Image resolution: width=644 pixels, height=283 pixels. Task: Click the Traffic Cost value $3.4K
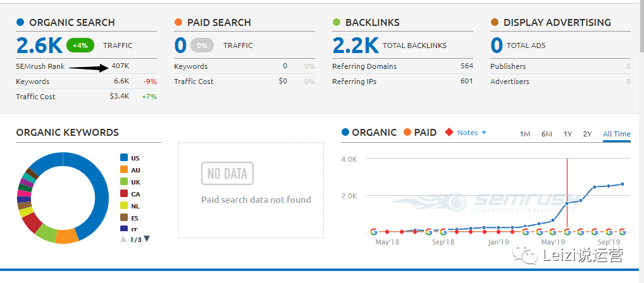pos(119,97)
